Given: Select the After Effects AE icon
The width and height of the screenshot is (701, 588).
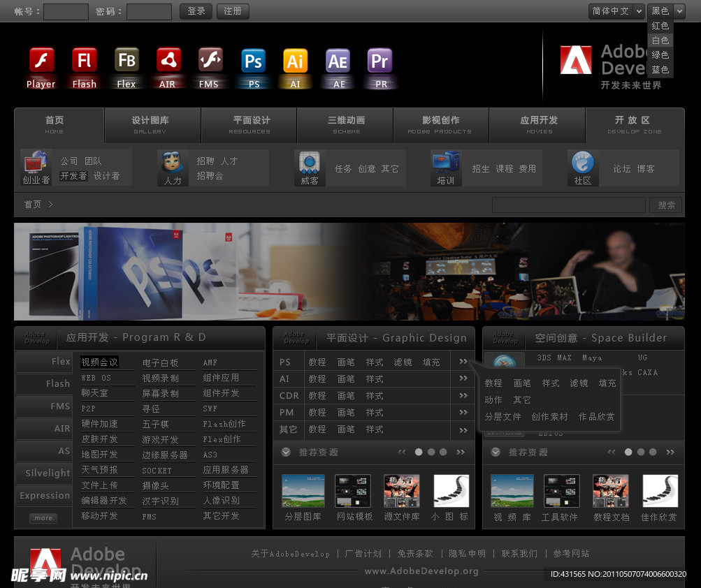Looking at the screenshot, I should click(338, 61).
